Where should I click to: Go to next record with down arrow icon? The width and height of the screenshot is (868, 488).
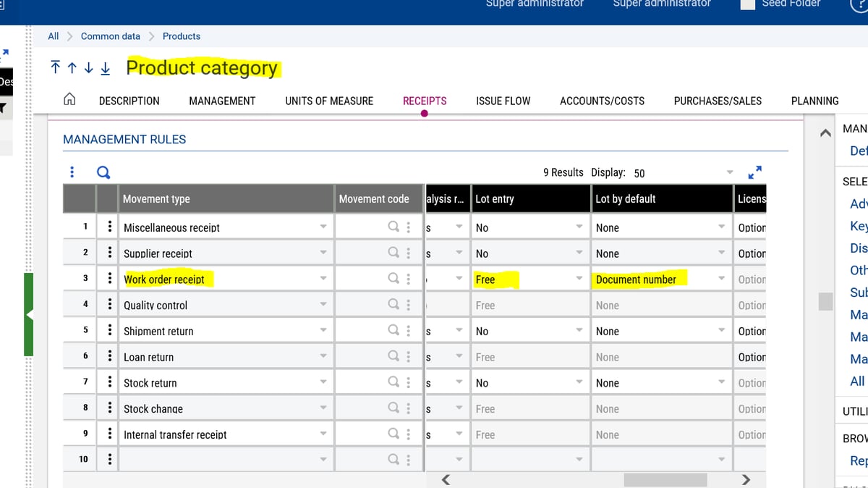(88, 67)
